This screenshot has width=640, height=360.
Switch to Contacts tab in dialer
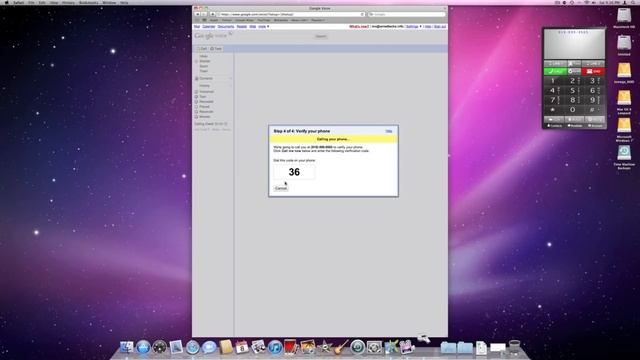click(x=555, y=126)
